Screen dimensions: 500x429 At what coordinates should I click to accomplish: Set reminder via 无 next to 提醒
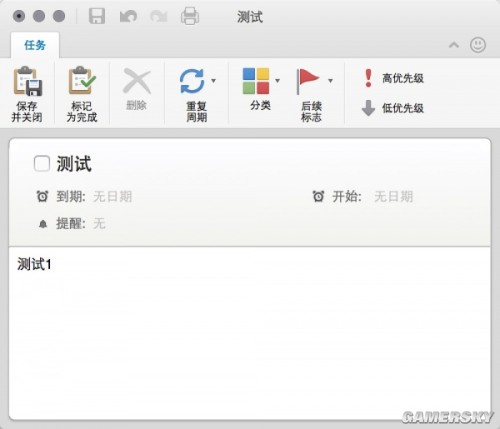pos(99,223)
